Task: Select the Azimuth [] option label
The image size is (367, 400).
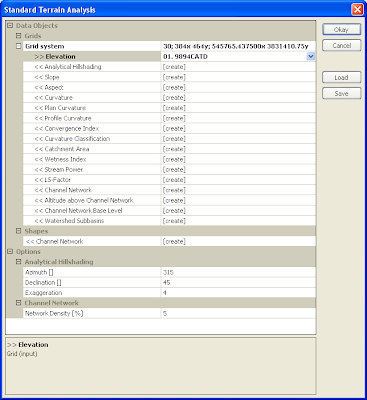Action: (39, 272)
